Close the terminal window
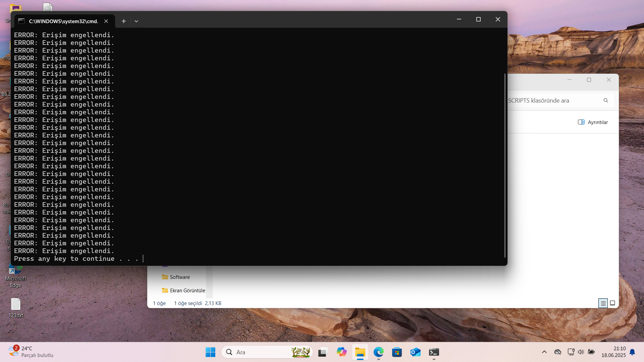This screenshot has height=362, width=644. (498, 19)
